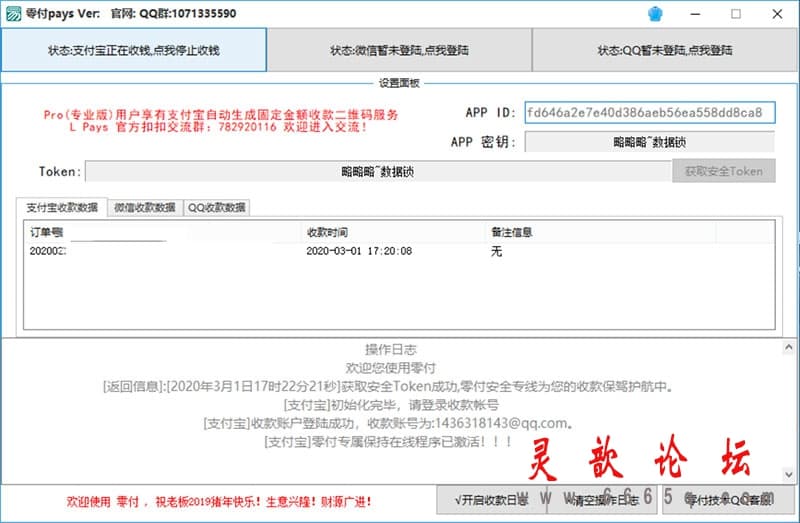Click the 获取安全Token button
800x523 pixels.
coord(723,171)
